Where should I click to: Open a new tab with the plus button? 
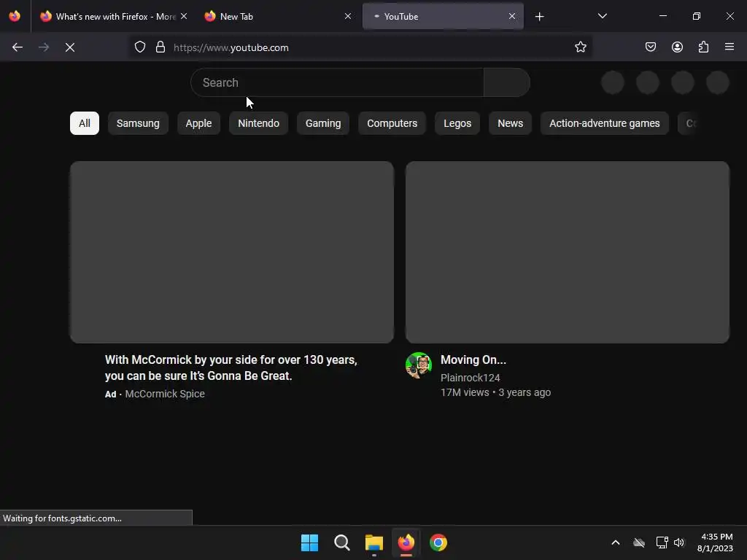tap(539, 17)
